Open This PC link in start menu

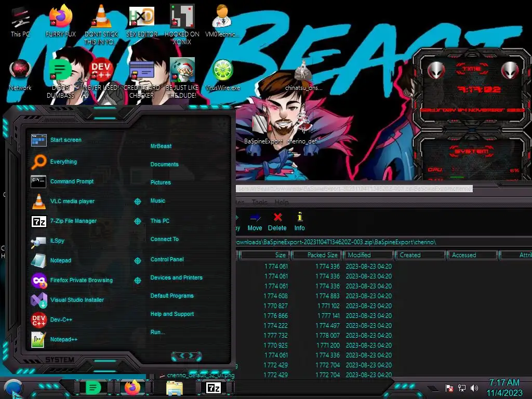tap(160, 220)
